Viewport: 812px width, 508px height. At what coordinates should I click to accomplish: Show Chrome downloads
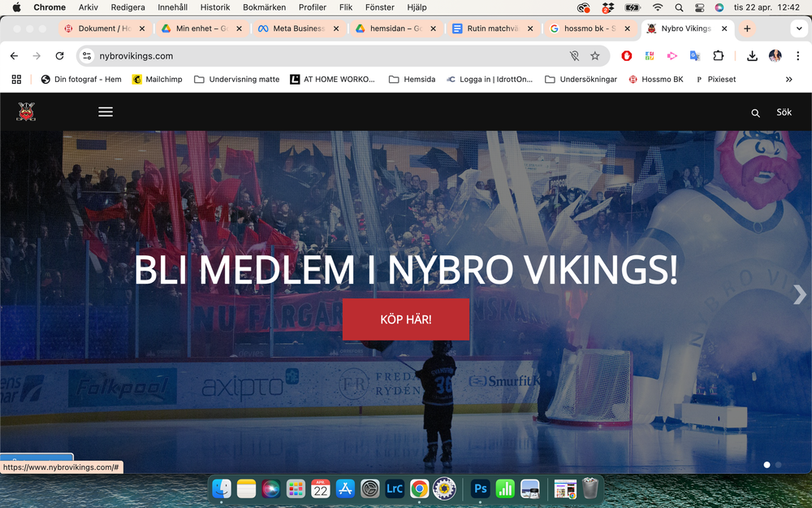click(x=753, y=56)
